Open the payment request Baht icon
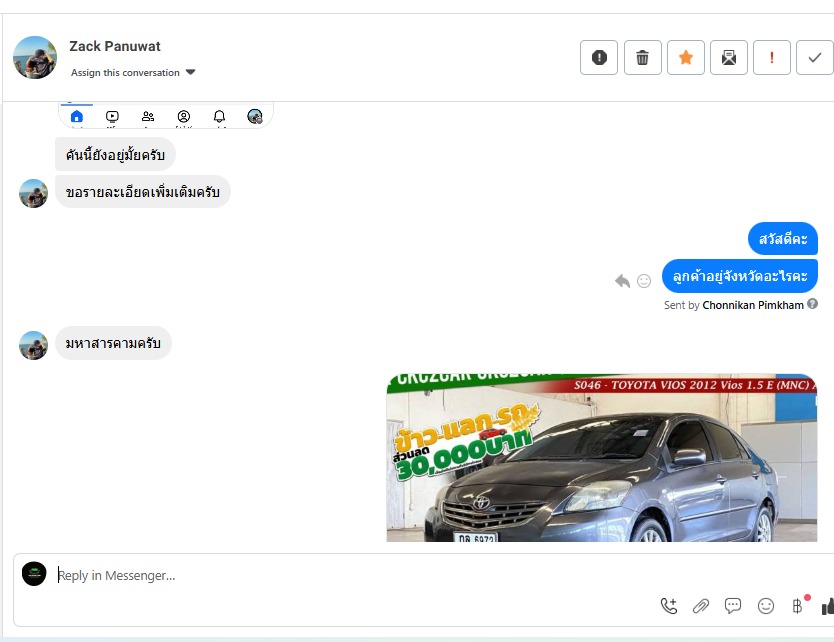 [x=798, y=606]
